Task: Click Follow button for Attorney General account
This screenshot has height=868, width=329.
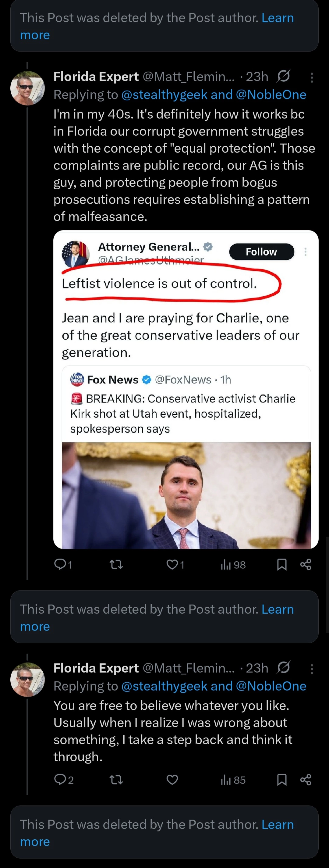Action: [262, 252]
